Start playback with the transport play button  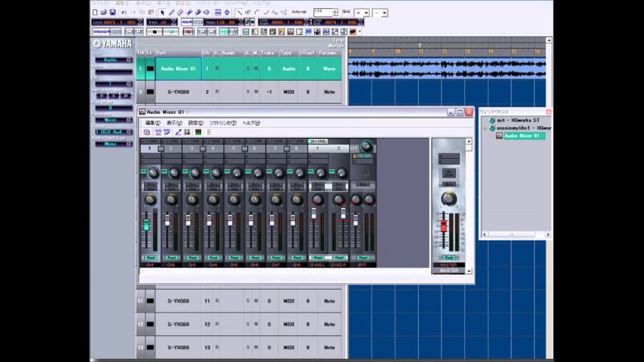click(x=171, y=31)
